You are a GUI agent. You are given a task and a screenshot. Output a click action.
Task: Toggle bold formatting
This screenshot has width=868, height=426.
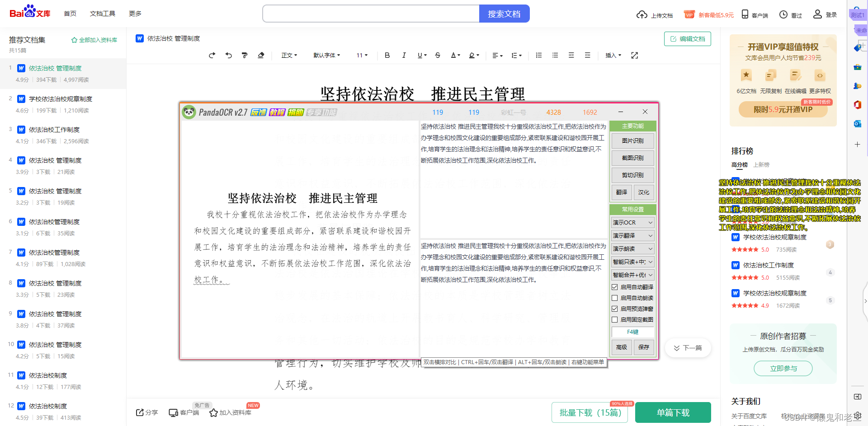pos(387,55)
